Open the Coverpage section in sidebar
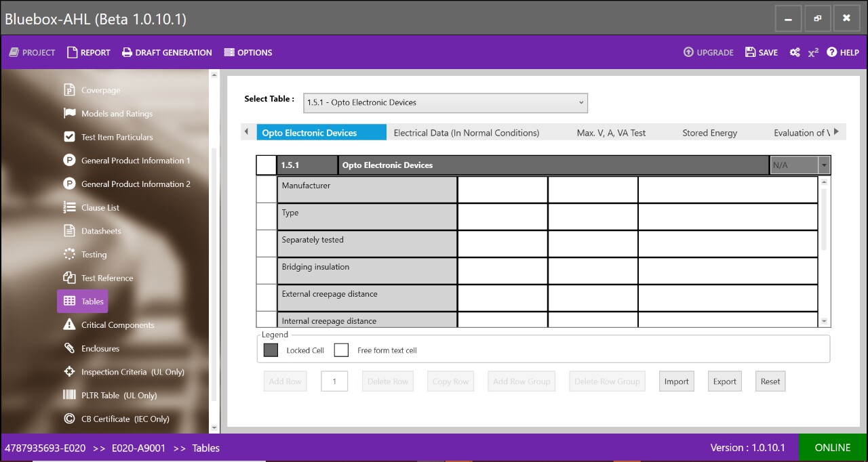This screenshot has width=868, height=462. click(x=99, y=89)
